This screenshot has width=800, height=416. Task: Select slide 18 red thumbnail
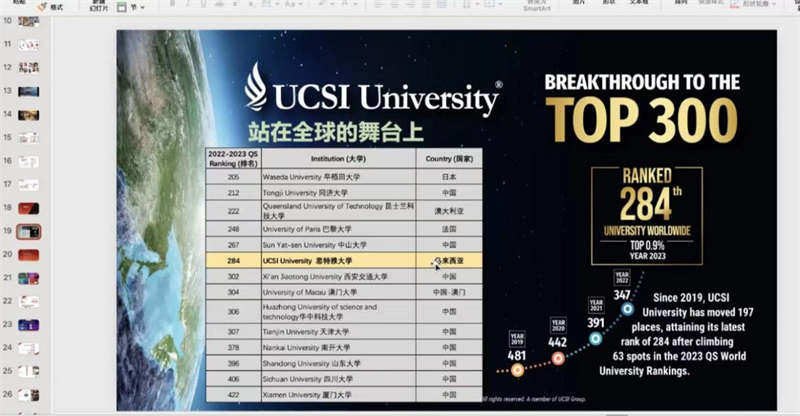(29, 208)
